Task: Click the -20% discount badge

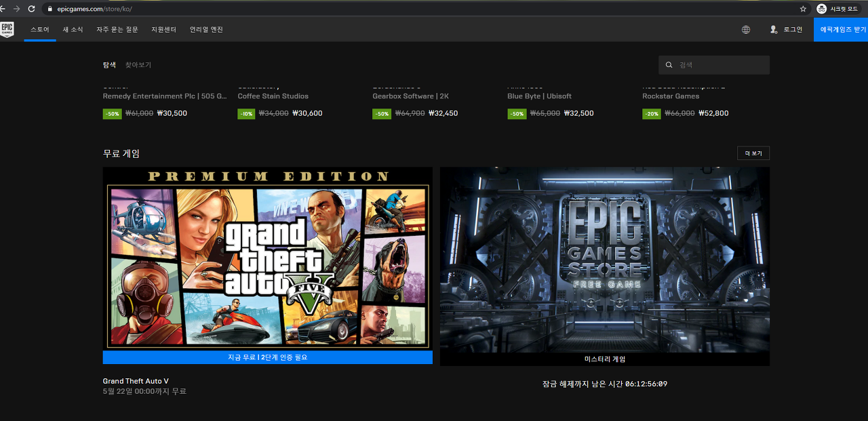Action: [x=652, y=114]
